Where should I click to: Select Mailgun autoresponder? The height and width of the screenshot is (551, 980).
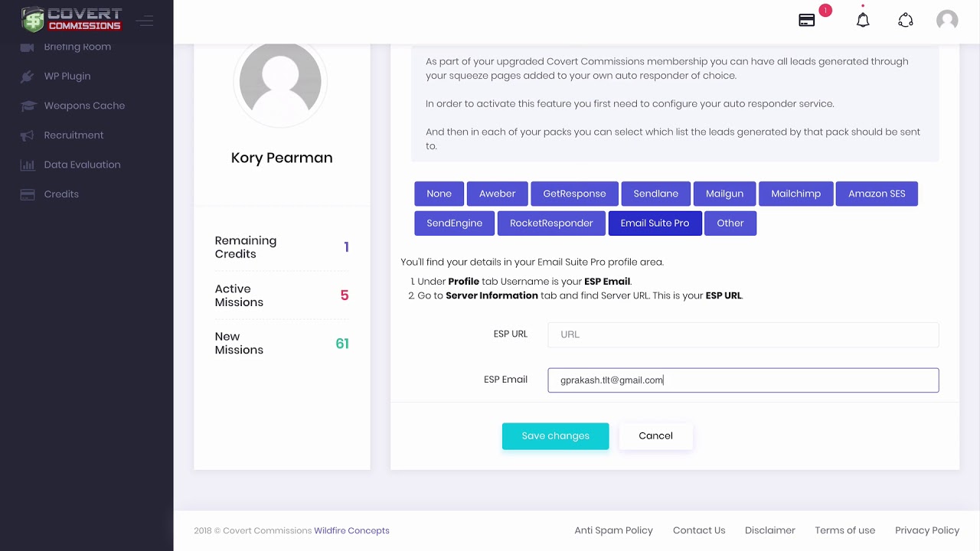[x=724, y=194]
